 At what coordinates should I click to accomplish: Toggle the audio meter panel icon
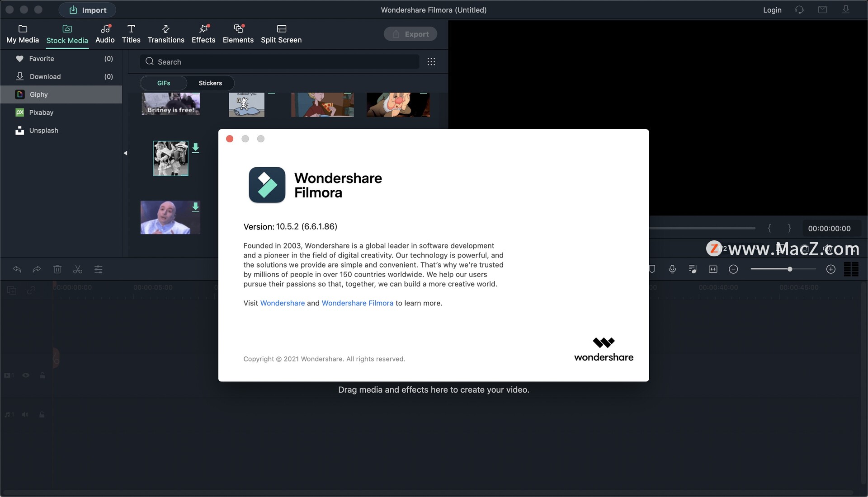pos(851,269)
